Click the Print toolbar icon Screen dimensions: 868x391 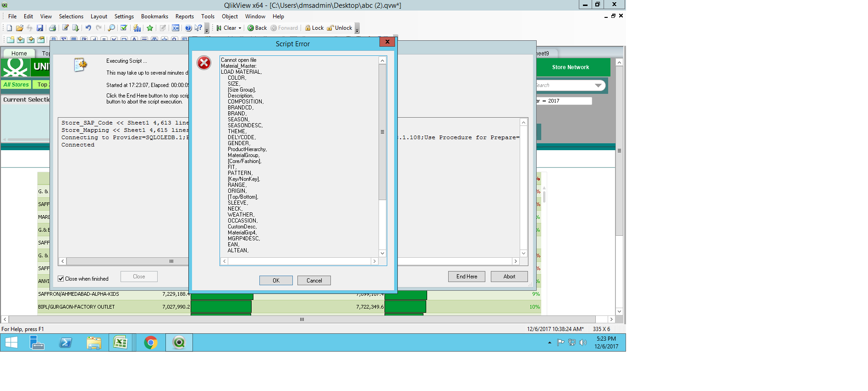52,28
